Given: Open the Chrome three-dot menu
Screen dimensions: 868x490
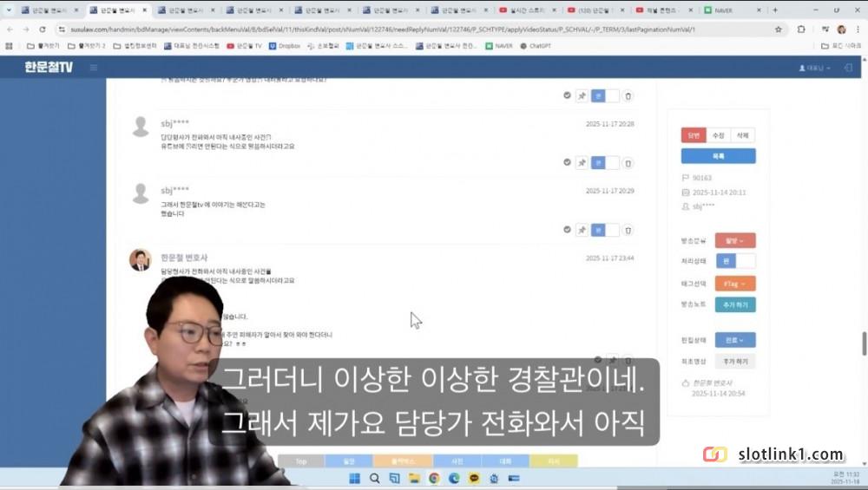Looking at the screenshot, I should pos(858,29).
